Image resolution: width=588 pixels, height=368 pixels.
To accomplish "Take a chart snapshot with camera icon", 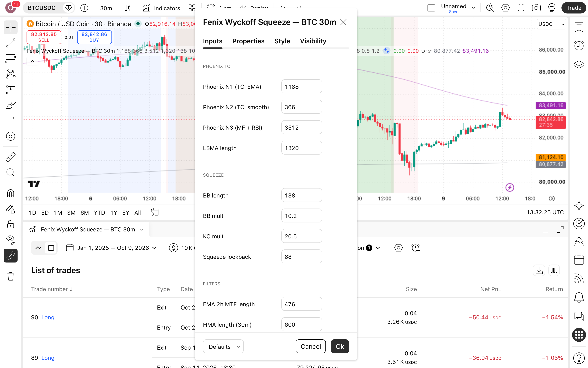I will tap(536, 8).
